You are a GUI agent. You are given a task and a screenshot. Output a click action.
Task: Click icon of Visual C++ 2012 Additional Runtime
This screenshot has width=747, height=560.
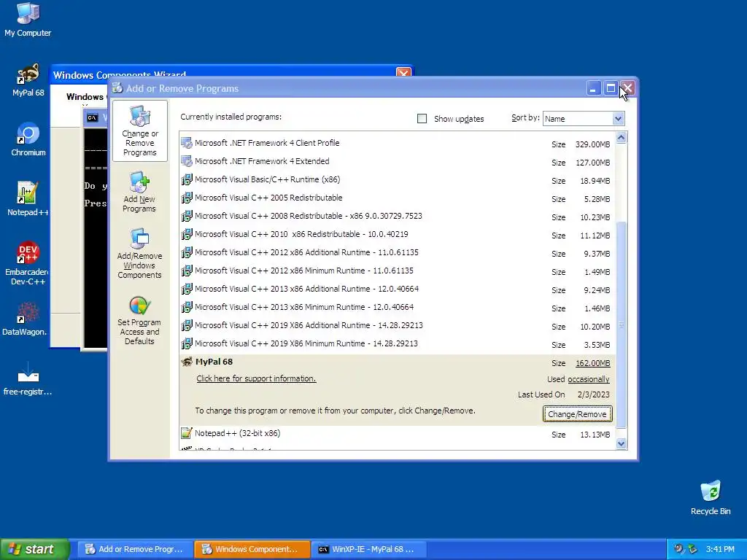[187, 253]
